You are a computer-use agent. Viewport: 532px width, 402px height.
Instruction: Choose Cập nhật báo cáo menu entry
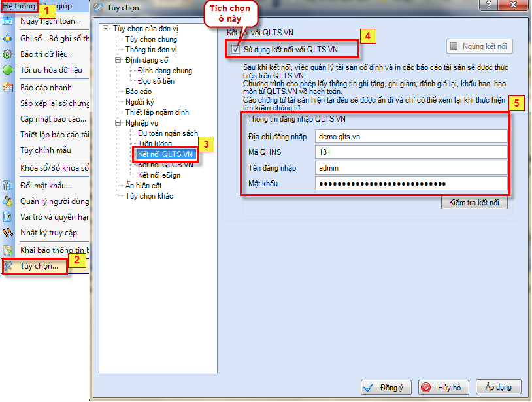pyautogui.click(x=53, y=119)
